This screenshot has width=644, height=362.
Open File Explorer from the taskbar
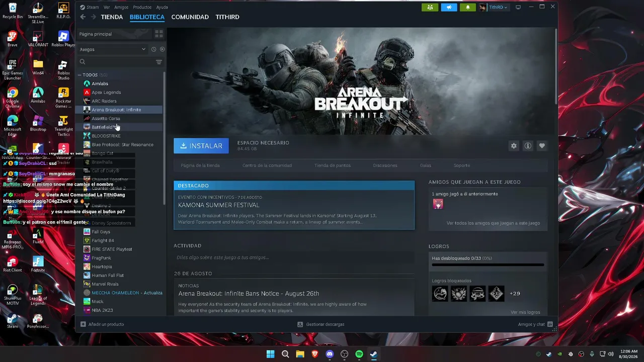tap(300, 354)
